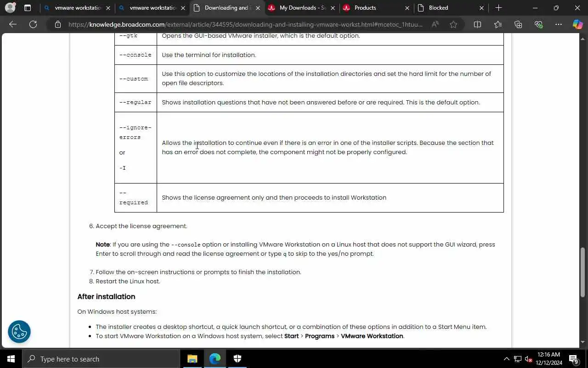588x368 pixels.
Task: Click the address bar URL
Action: pyautogui.click(x=245, y=24)
